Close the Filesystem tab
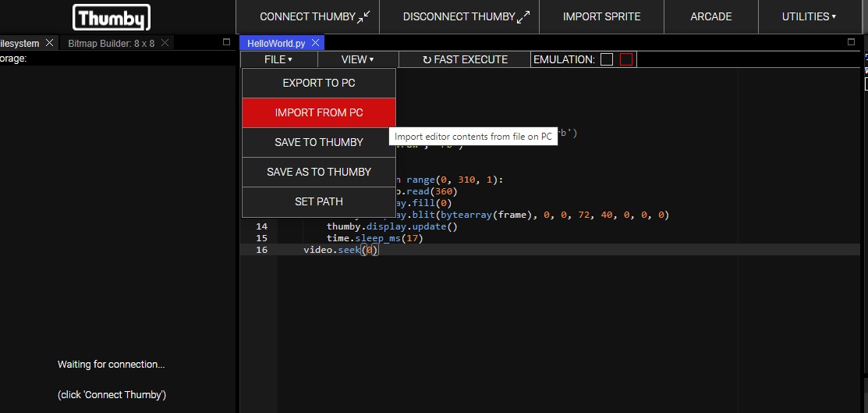 pyautogui.click(x=49, y=43)
